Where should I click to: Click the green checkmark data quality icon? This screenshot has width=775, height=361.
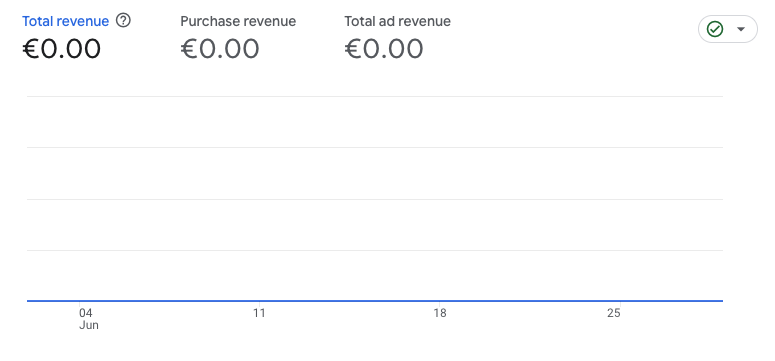tap(715, 29)
